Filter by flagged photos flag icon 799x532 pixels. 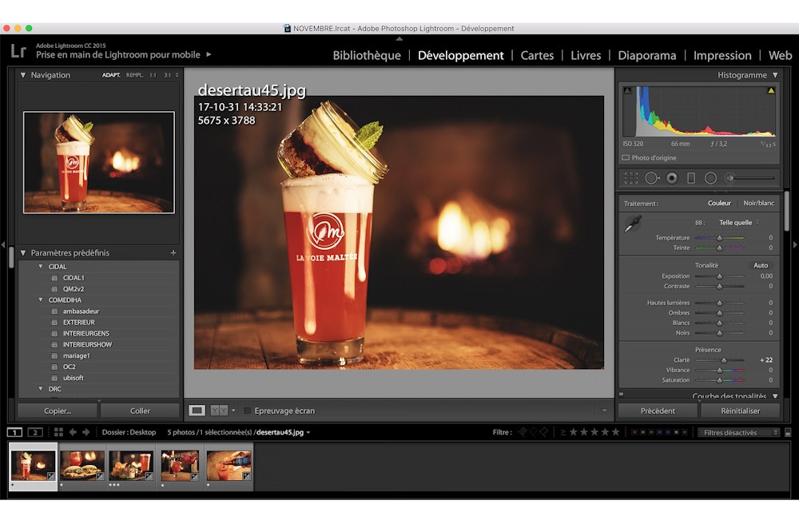[x=523, y=432]
